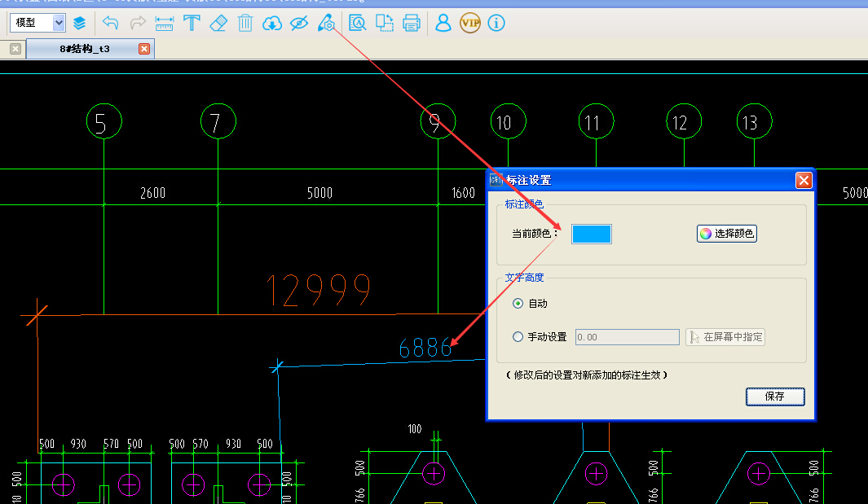The image size is (868, 504).
Task: Click the convert region export icon
Action: click(384, 24)
